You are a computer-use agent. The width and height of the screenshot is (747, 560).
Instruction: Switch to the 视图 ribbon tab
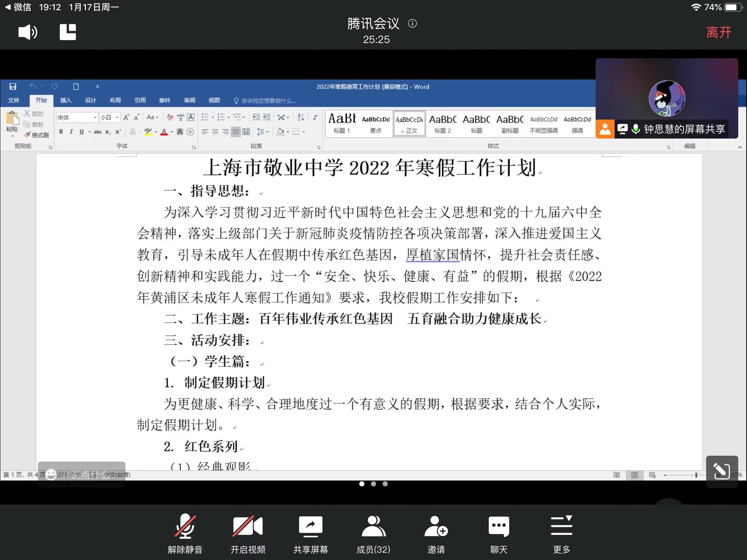tap(214, 100)
